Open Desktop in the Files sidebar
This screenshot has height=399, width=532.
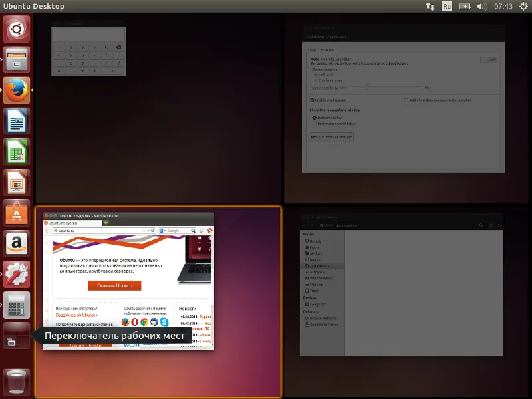coord(314,253)
